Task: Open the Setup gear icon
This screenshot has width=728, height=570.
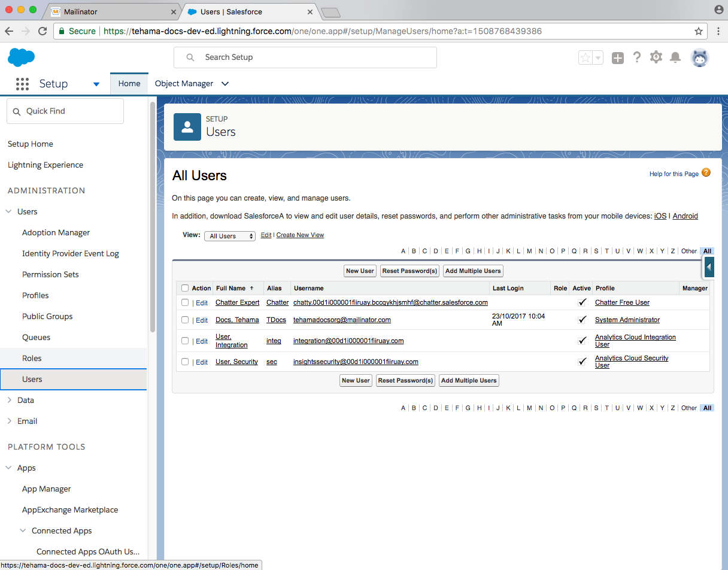Action: coord(656,57)
